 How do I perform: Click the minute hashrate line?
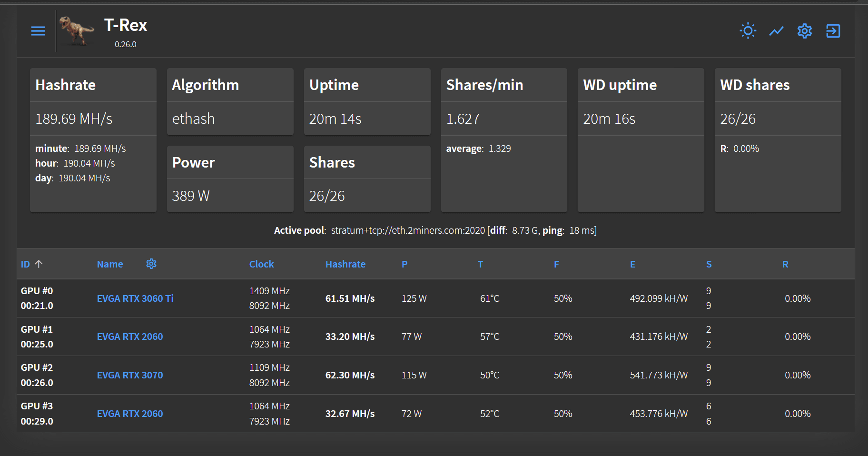(80, 149)
